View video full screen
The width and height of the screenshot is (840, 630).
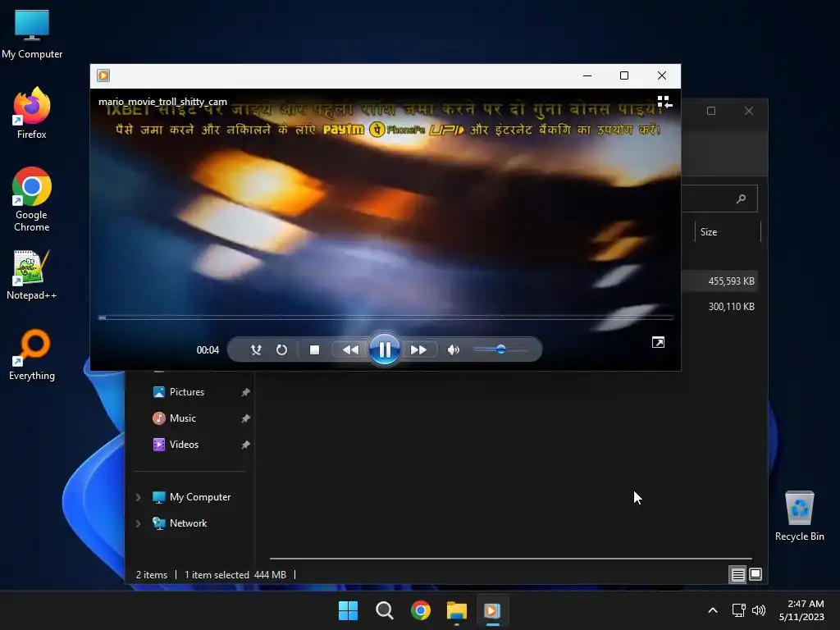(x=658, y=342)
